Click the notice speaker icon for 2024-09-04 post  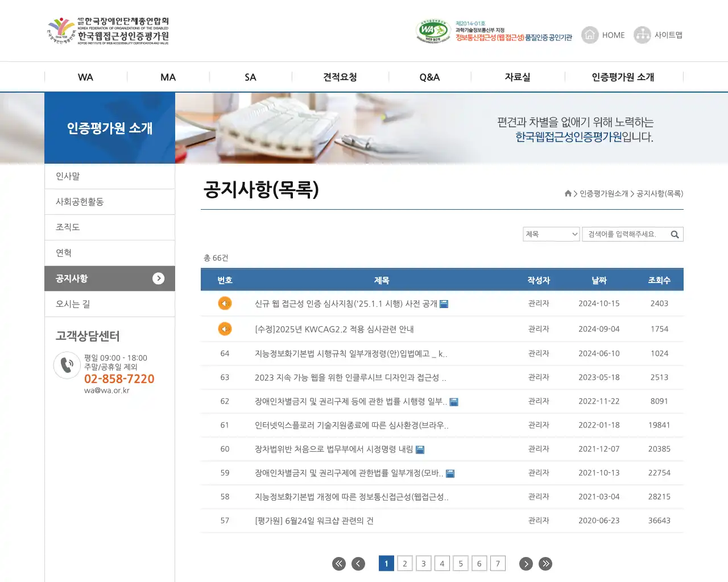[225, 329]
